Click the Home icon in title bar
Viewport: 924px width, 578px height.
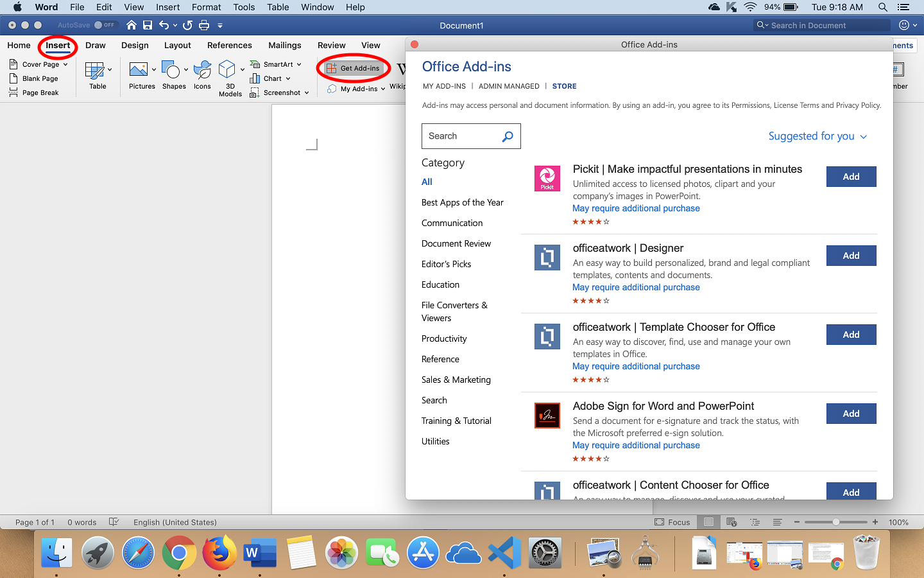(x=132, y=25)
